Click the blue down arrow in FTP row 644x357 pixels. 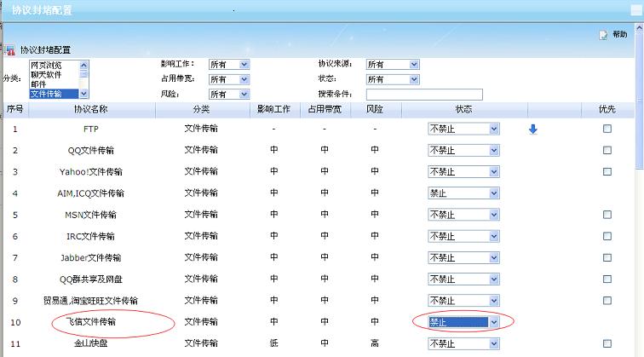(533, 130)
